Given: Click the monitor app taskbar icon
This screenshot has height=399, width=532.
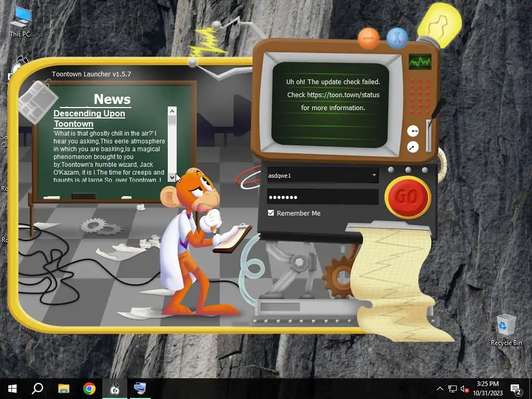Looking at the screenshot, I should 140,389.
